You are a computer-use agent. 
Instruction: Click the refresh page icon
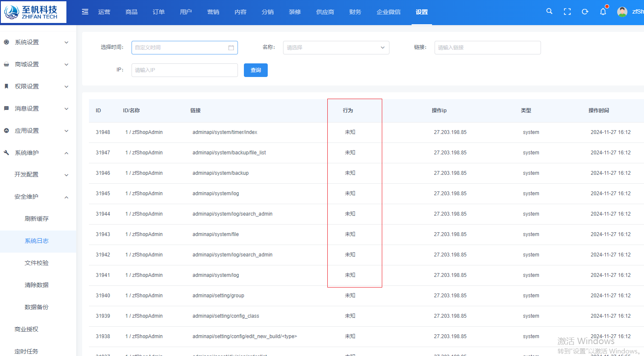click(585, 12)
